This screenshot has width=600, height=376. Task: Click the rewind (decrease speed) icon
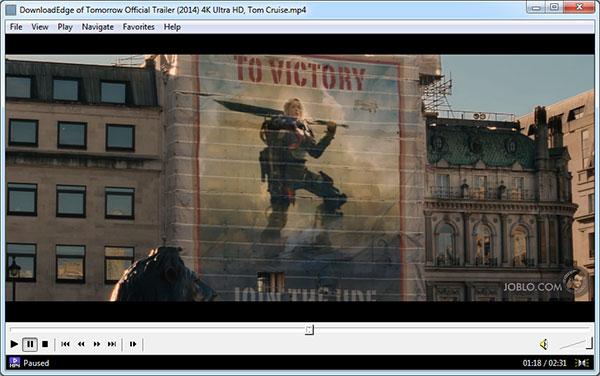pyautogui.click(x=81, y=344)
